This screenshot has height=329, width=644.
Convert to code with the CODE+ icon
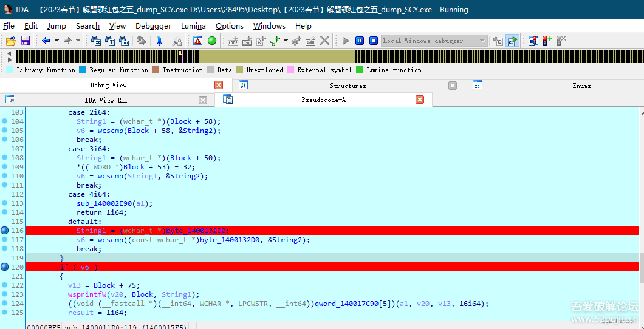tap(233, 41)
